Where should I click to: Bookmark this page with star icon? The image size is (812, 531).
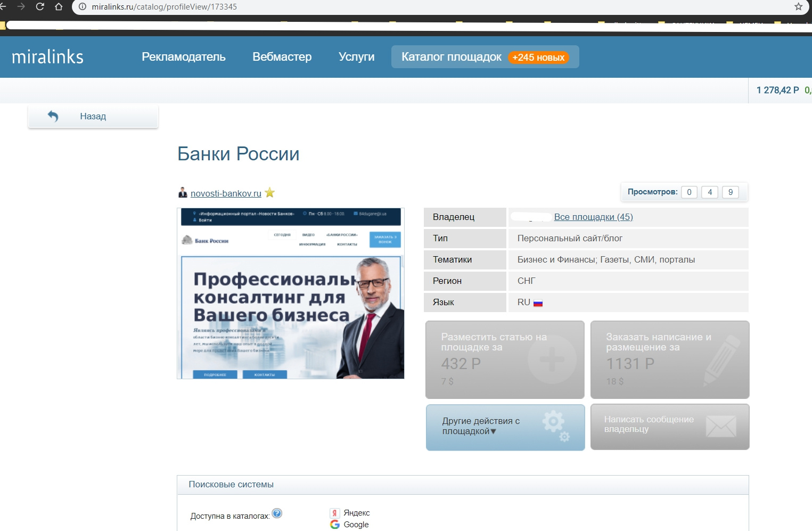pos(798,7)
